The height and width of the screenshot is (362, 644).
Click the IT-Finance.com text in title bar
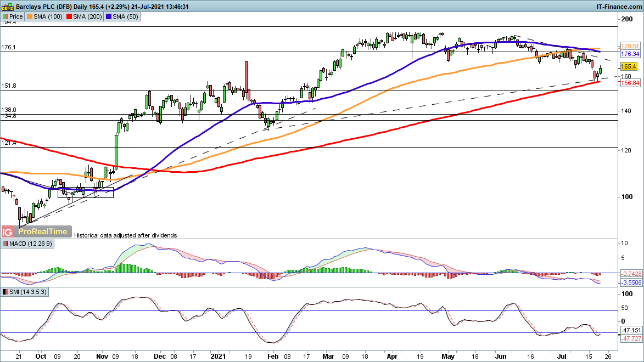(619, 7)
